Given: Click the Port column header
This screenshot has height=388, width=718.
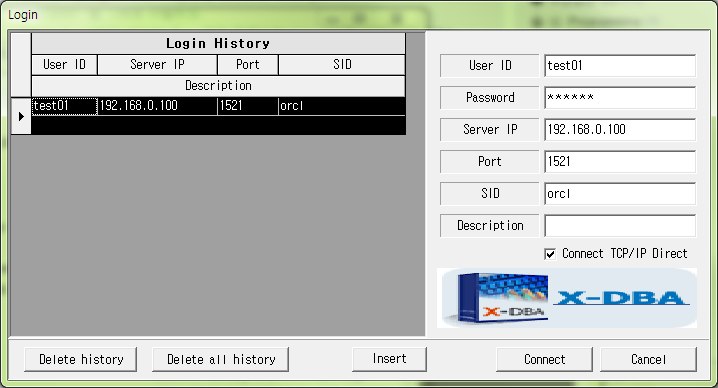Looking at the screenshot, I should coord(248,65).
